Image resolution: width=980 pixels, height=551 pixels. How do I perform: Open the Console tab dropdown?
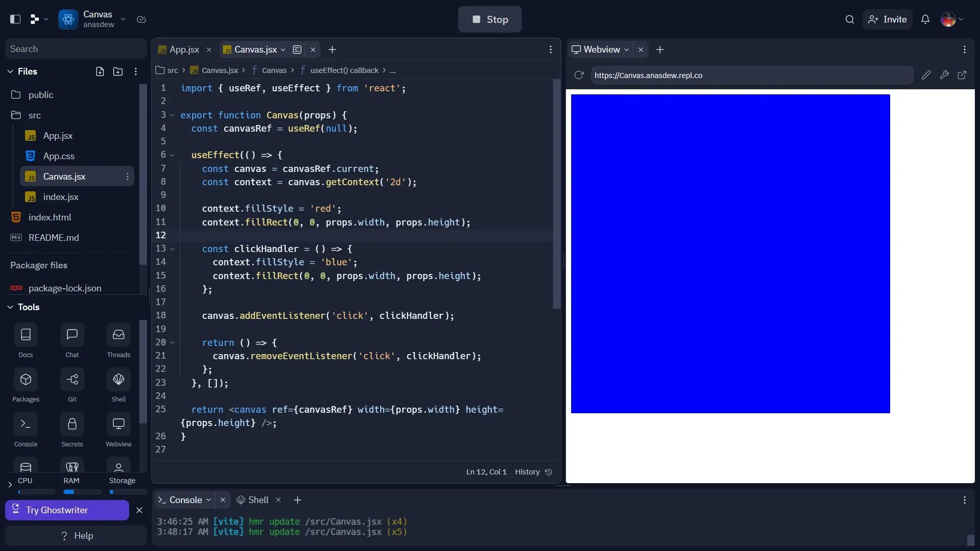point(209,500)
